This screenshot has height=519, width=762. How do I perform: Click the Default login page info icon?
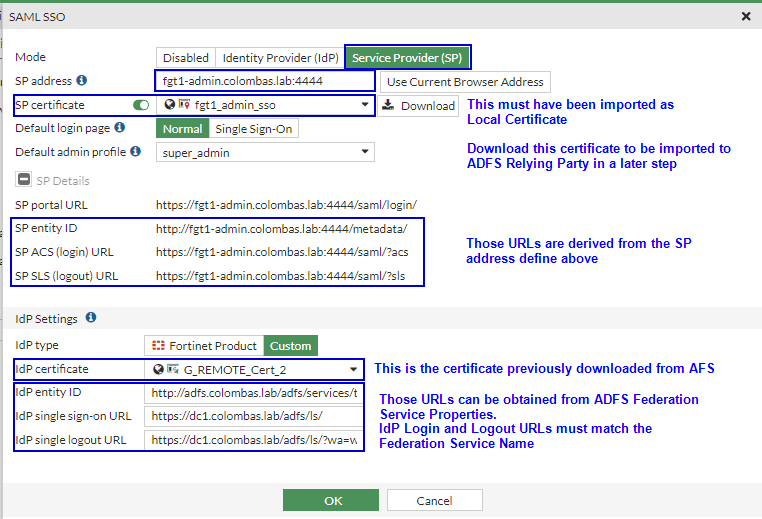coord(120,127)
